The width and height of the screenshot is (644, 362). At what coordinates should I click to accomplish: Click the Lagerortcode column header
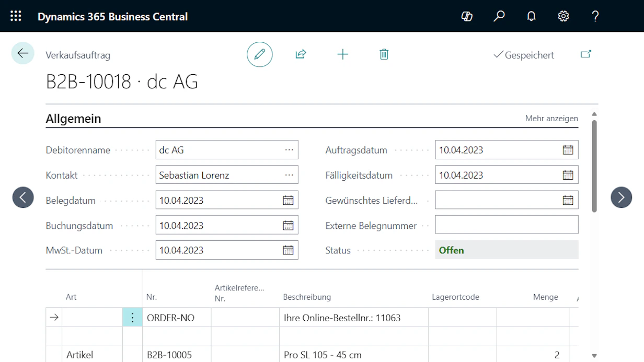[x=455, y=297]
